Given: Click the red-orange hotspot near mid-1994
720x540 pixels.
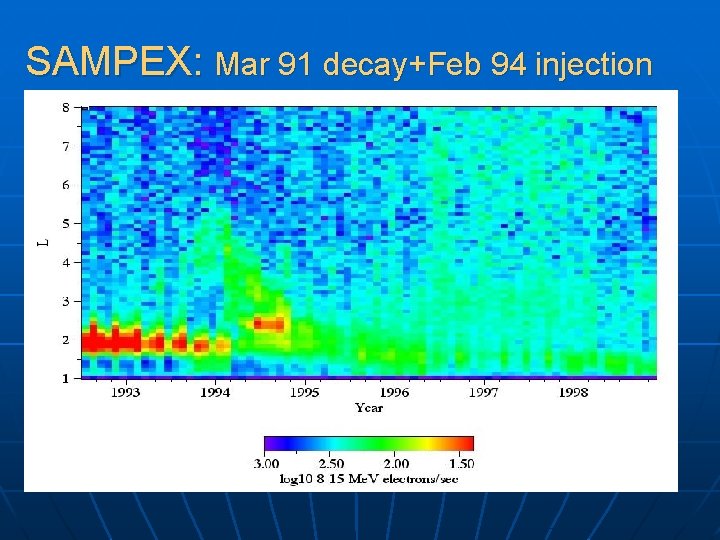Looking at the screenshot, I should click(269, 324).
